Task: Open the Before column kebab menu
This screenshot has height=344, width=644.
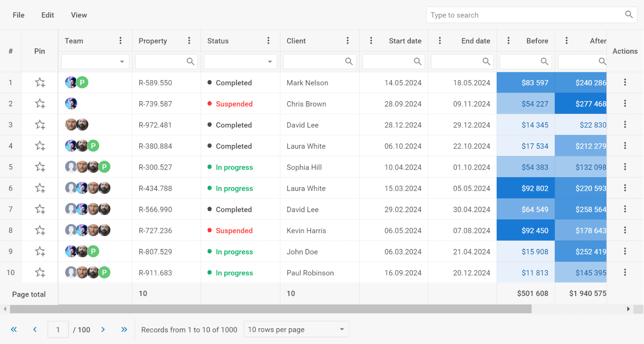Action: pyautogui.click(x=508, y=41)
